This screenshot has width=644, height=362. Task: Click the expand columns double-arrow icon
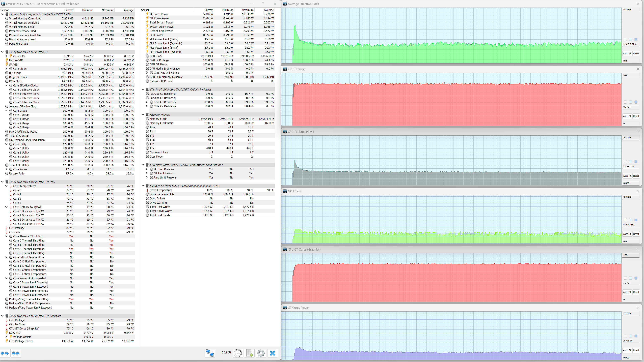pyautogui.click(x=5, y=353)
